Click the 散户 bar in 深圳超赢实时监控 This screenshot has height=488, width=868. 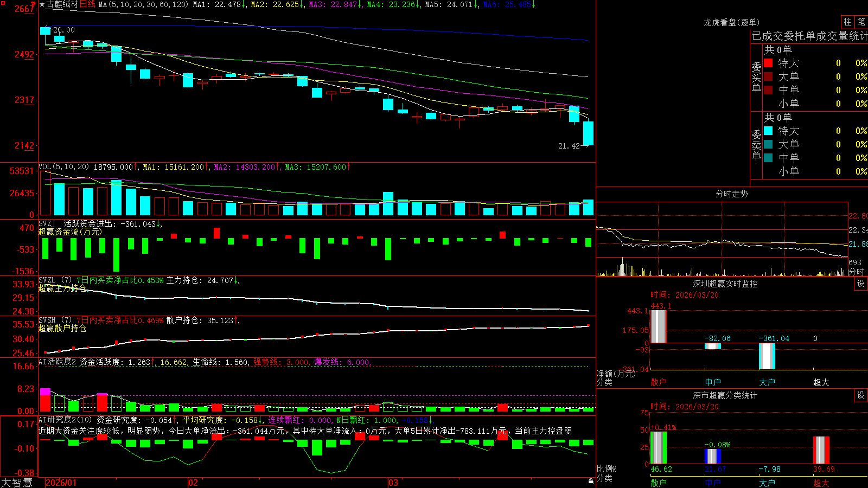pos(658,326)
